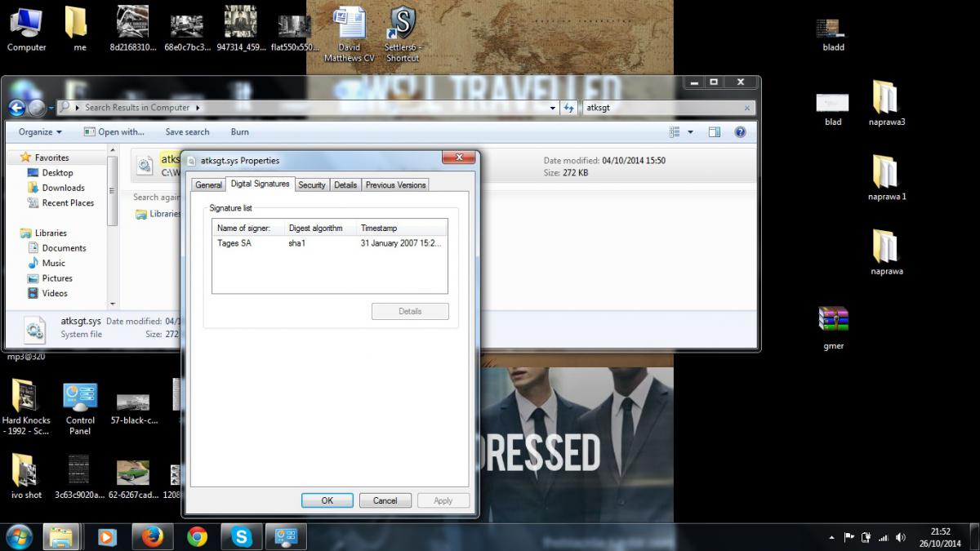980x551 pixels.
Task: Click the Apply button
Action: point(443,500)
